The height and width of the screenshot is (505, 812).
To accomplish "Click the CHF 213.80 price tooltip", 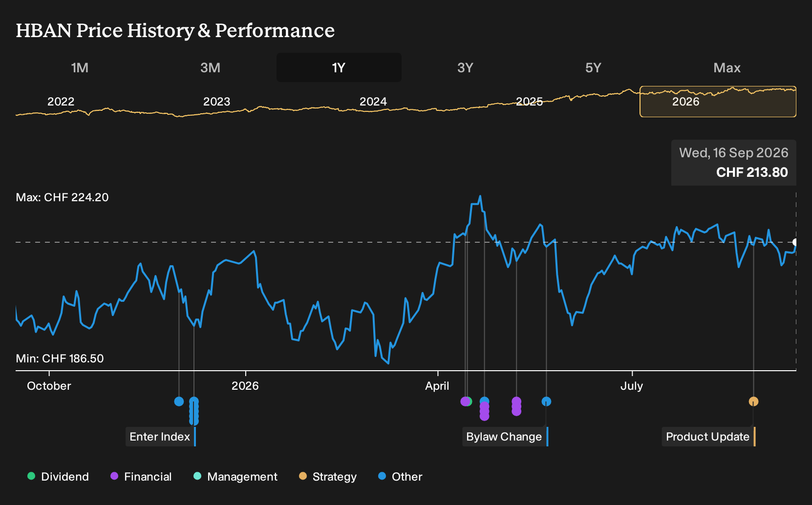I will click(x=734, y=163).
